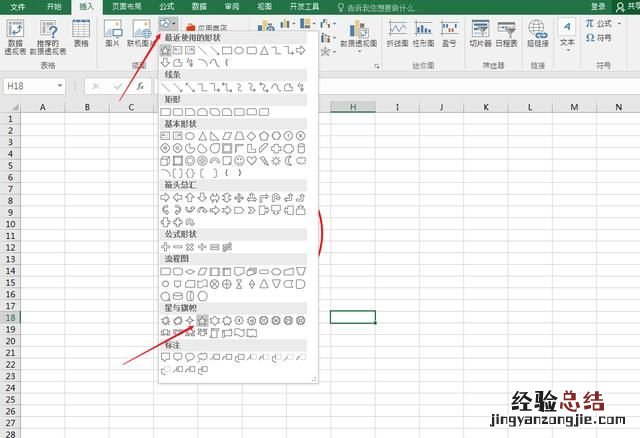Pick the cube shape in basic shapes

point(165,161)
